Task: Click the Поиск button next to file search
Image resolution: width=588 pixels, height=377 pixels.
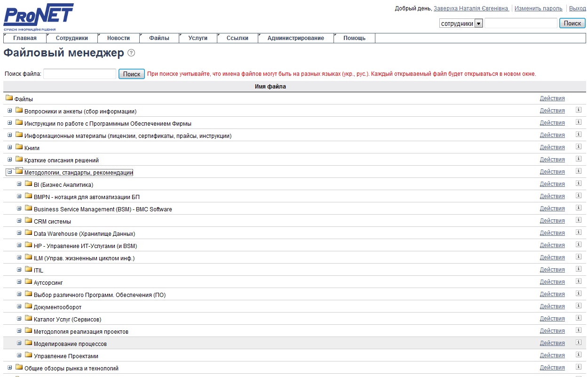Action: point(132,74)
